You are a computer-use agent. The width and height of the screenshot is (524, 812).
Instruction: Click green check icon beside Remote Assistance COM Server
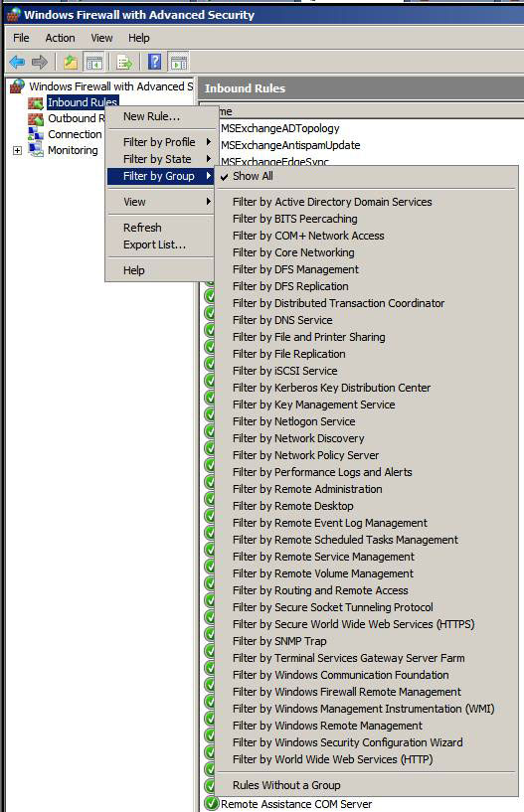(x=211, y=803)
